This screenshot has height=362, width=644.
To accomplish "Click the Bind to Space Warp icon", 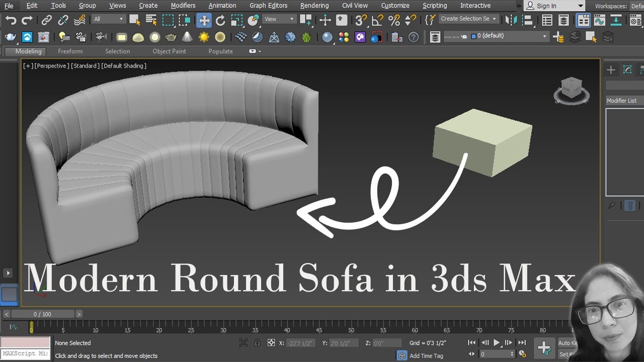I will [x=79, y=20].
